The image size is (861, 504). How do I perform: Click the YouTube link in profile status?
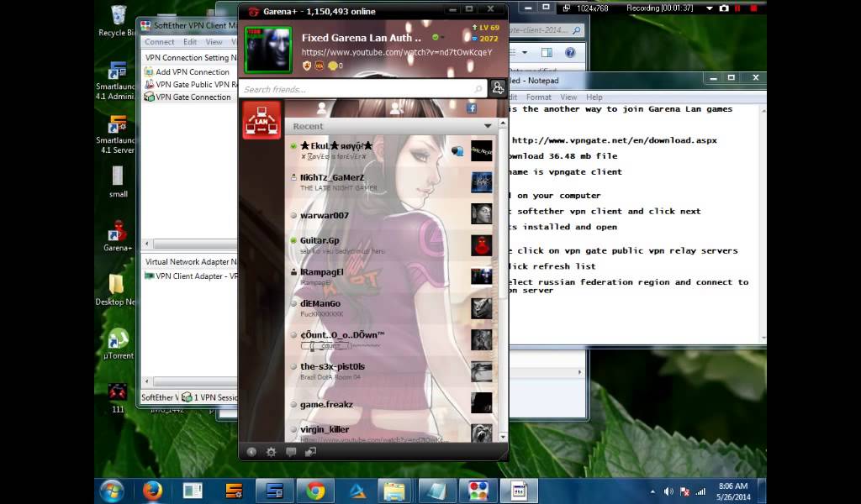point(397,52)
